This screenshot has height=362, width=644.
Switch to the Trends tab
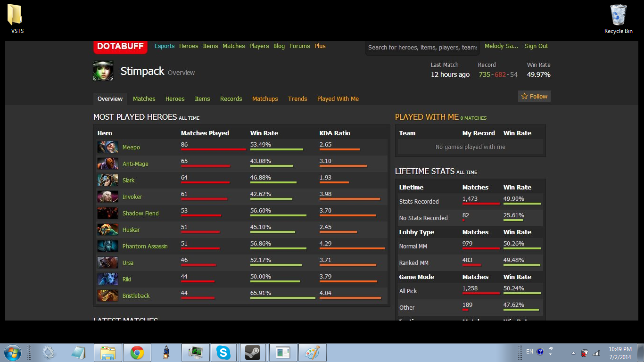point(297,99)
